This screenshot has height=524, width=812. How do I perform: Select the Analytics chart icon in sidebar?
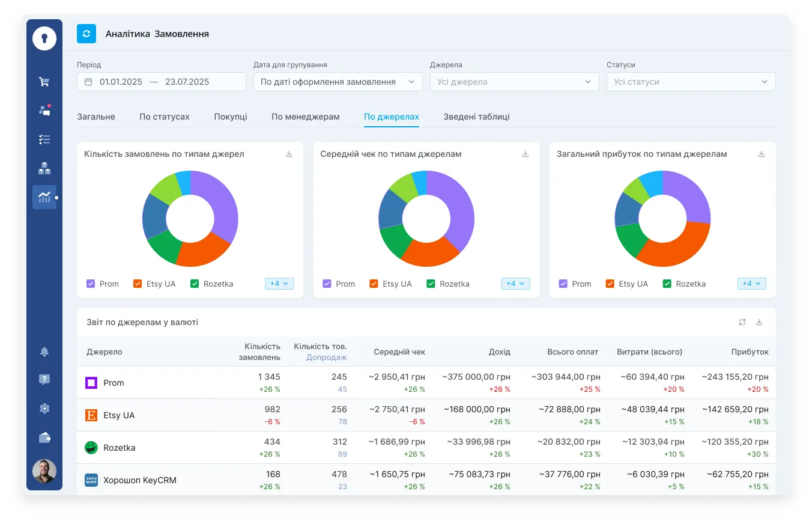(44, 197)
